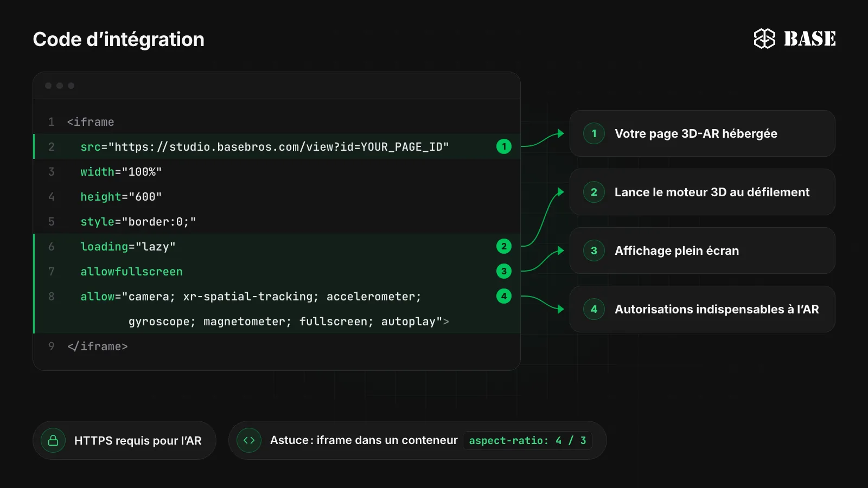Click the BASE logo icon
This screenshot has height=488, width=868.
click(764, 38)
